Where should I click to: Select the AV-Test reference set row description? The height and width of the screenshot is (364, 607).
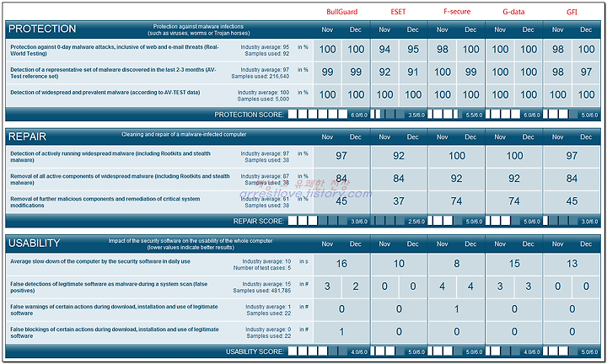point(114,72)
